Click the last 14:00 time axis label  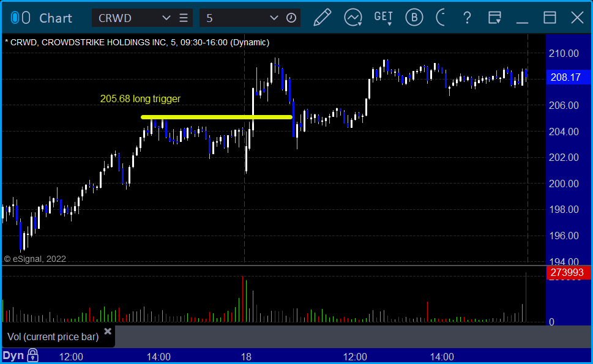click(442, 357)
